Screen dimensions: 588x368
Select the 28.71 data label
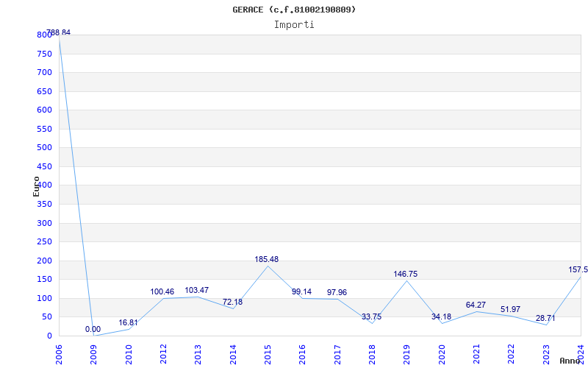pos(545,318)
